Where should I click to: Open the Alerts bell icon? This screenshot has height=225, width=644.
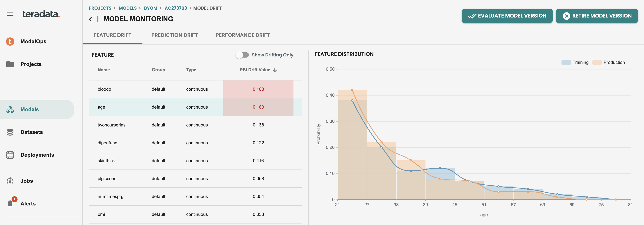pos(10,204)
